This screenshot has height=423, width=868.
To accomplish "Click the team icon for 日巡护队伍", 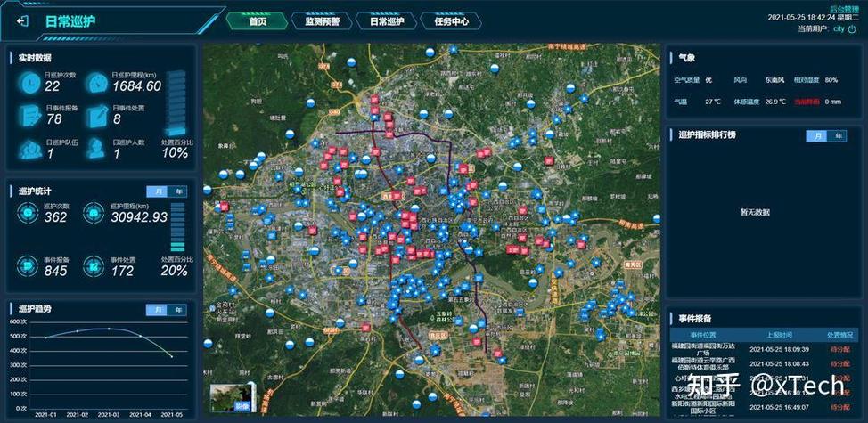I will tap(31, 149).
